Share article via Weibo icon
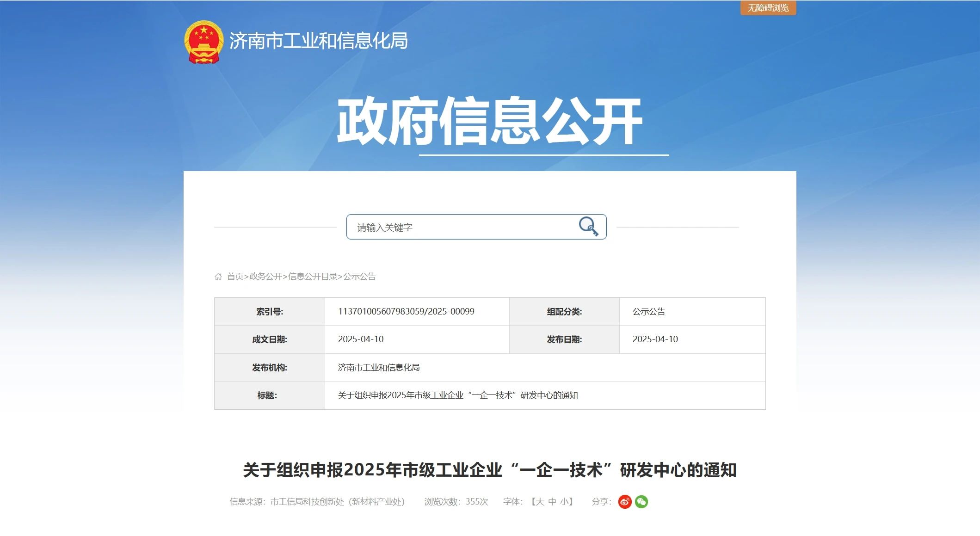This screenshot has width=980, height=536. point(624,502)
